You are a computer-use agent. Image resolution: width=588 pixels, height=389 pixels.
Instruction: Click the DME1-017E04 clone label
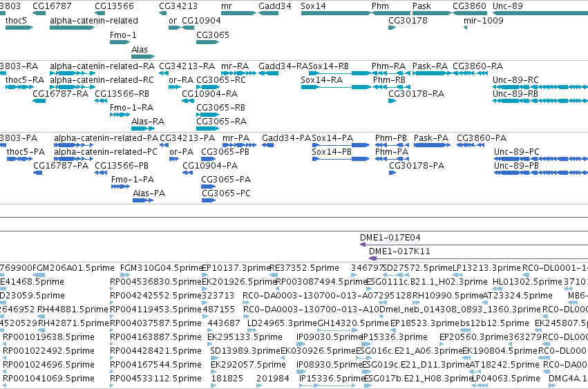390,238
